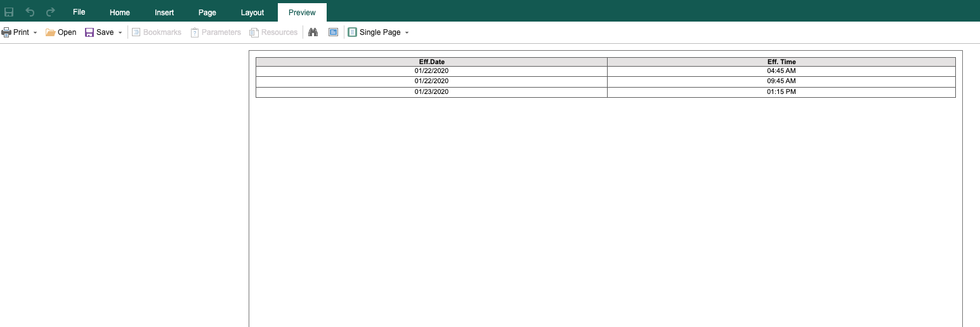The image size is (980, 327).
Task: Click the undo arrow icon
Action: tap(30, 12)
